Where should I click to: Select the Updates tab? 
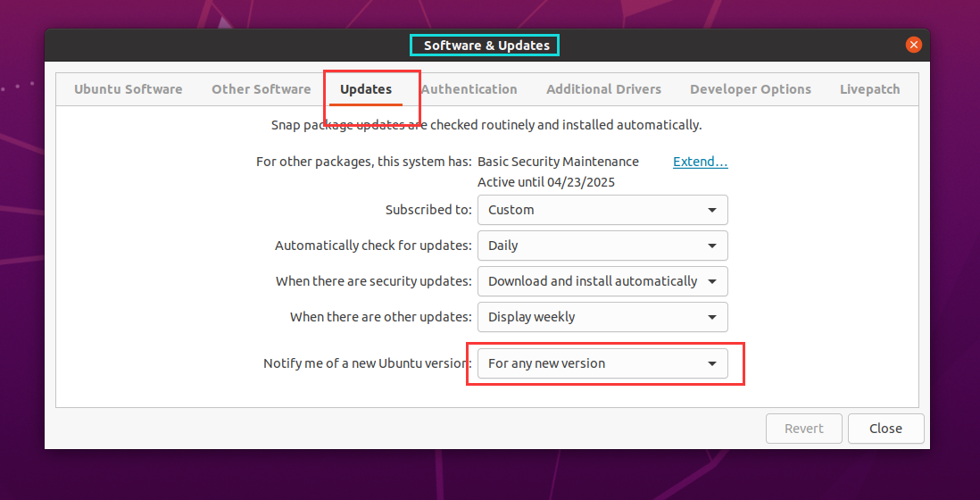tap(366, 89)
